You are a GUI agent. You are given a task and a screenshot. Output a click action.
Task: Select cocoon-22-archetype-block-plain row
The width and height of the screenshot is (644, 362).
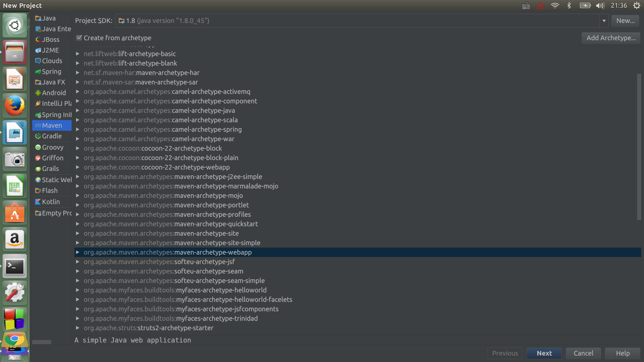pos(358,158)
